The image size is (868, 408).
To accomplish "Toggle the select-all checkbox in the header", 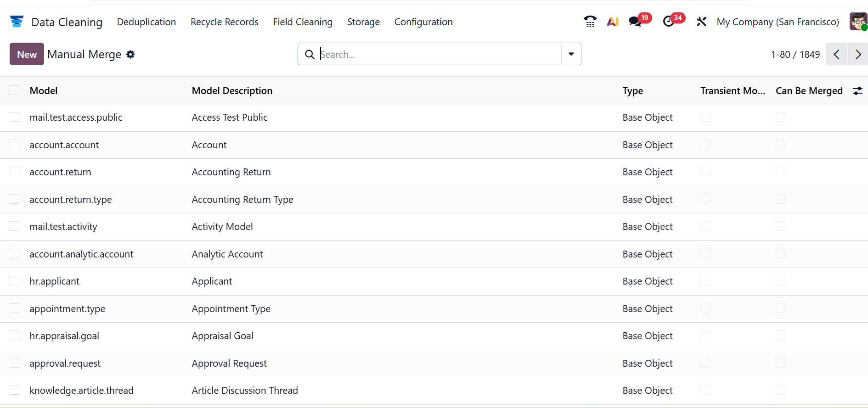I will tap(15, 90).
